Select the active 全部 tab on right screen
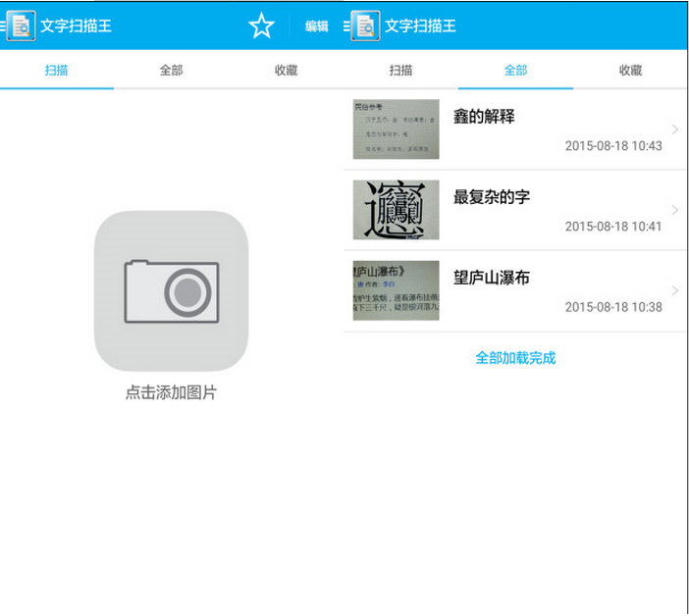Image resolution: width=689 pixels, height=616 pixels. point(515,71)
